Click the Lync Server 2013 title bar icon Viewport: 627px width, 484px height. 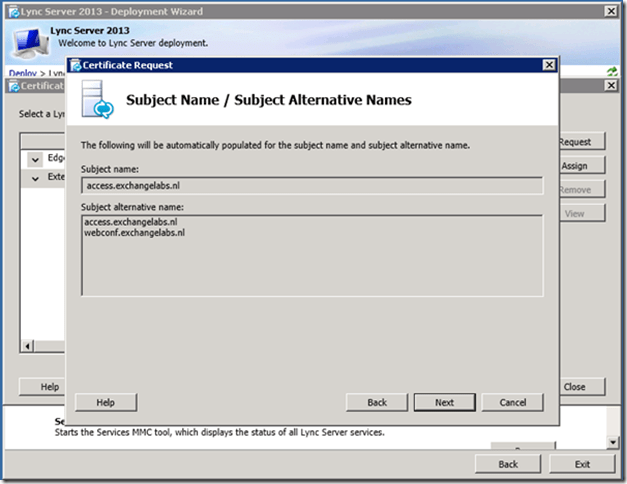(x=11, y=11)
